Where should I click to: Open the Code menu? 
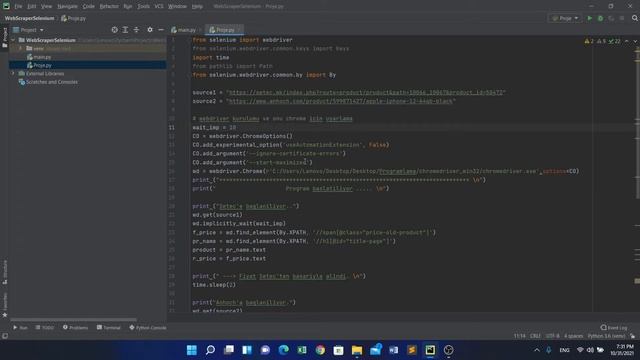coord(89,6)
